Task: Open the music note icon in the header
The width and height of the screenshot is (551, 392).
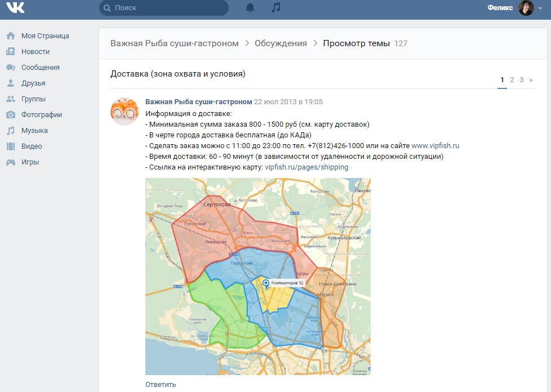Action: pos(276,7)
